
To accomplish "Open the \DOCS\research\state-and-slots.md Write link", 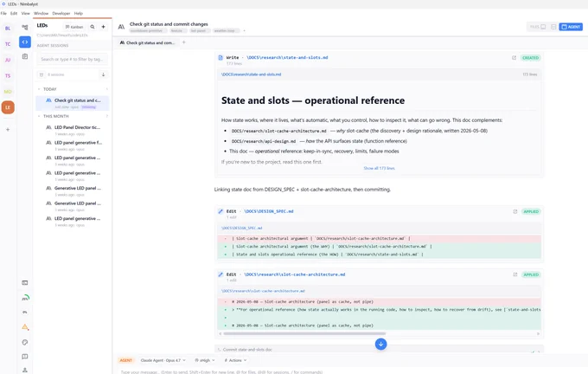I will (287, 57).
